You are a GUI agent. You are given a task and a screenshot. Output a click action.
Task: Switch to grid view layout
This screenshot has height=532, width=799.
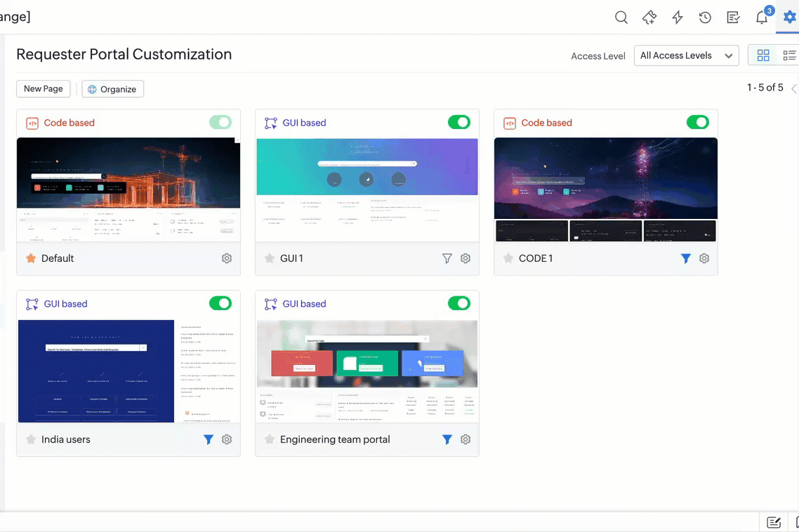point(763,55)
